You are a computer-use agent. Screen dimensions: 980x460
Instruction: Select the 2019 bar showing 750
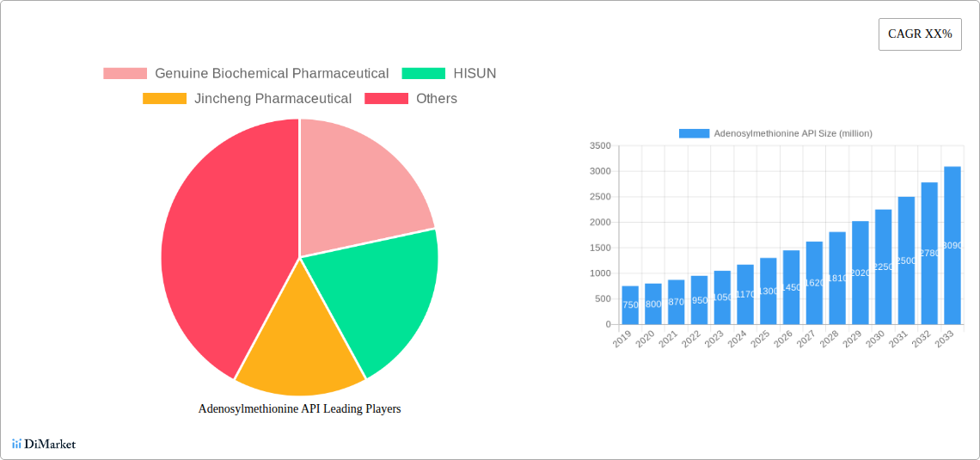coord(630,305)
